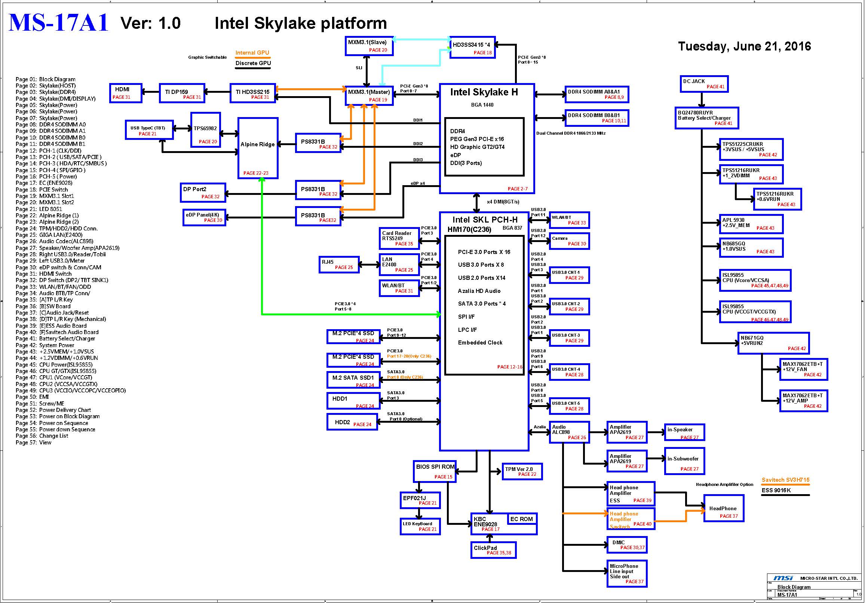Select the "Savitech SV3H715" legend label
The image size is (868, 603).
[785, 480]
